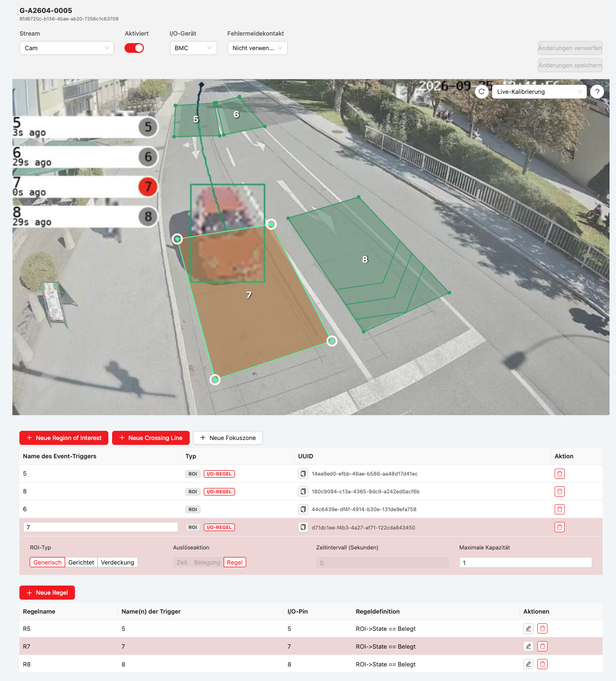Delete rule R7
The image size is (616, 681).
tap(543, 646)
